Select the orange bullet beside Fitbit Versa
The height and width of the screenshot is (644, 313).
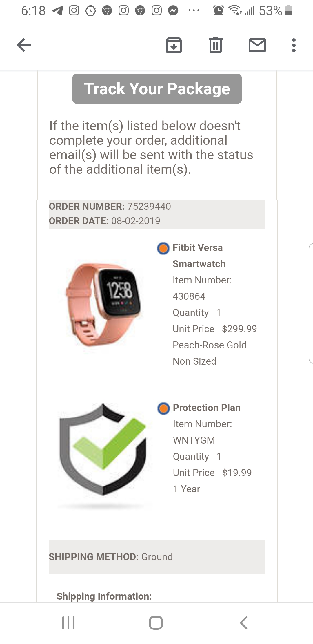tap(163, 248)
